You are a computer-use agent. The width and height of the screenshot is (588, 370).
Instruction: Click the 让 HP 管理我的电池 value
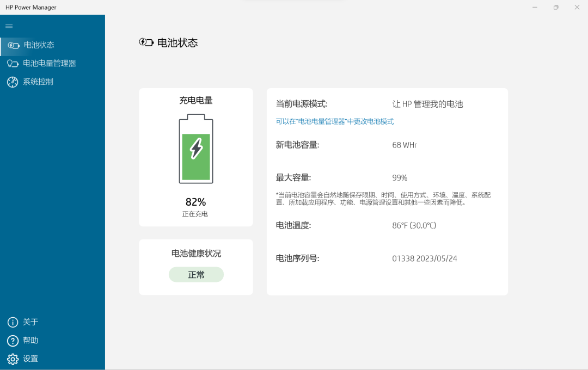point(427,104)
